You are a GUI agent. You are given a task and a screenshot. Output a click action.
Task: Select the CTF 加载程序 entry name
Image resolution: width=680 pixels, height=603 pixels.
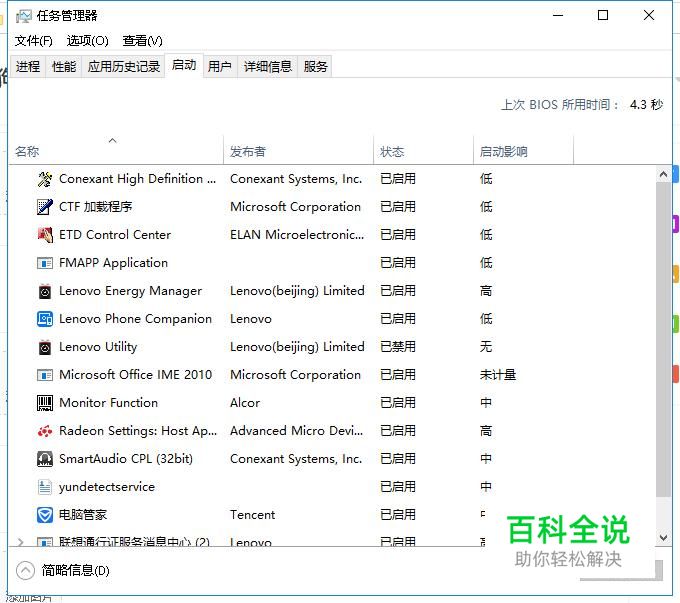coord(95,207)
